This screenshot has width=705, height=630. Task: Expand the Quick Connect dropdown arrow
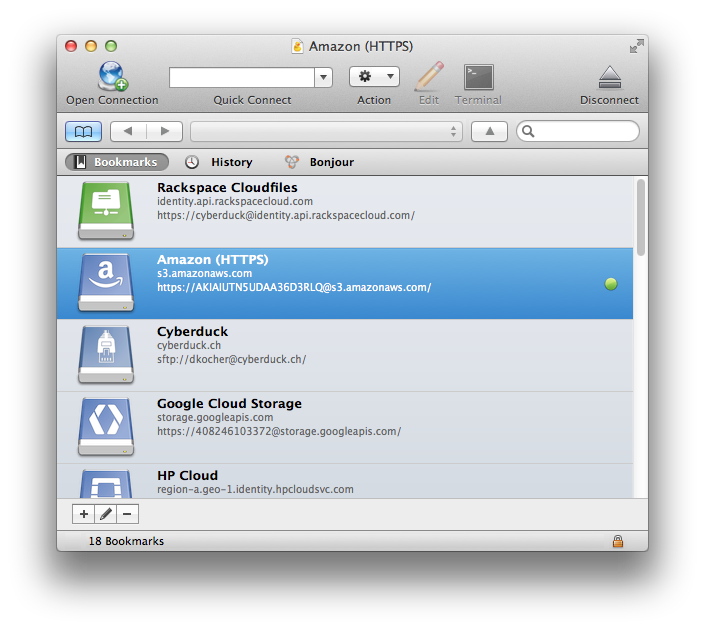coord(323,77)
